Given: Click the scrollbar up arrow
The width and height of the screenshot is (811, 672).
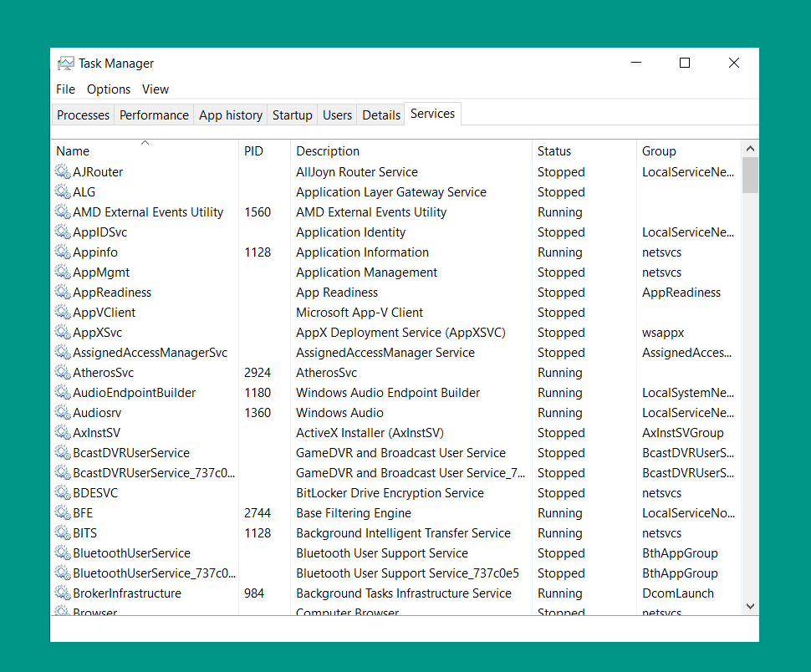Looking at the screenshot, I should [x=751, y=149].
